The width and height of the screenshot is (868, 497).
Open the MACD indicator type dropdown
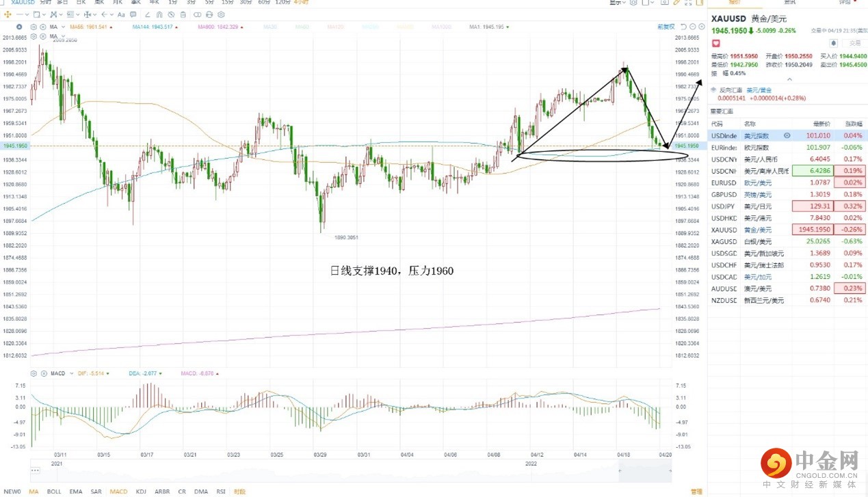click(72, 373)
